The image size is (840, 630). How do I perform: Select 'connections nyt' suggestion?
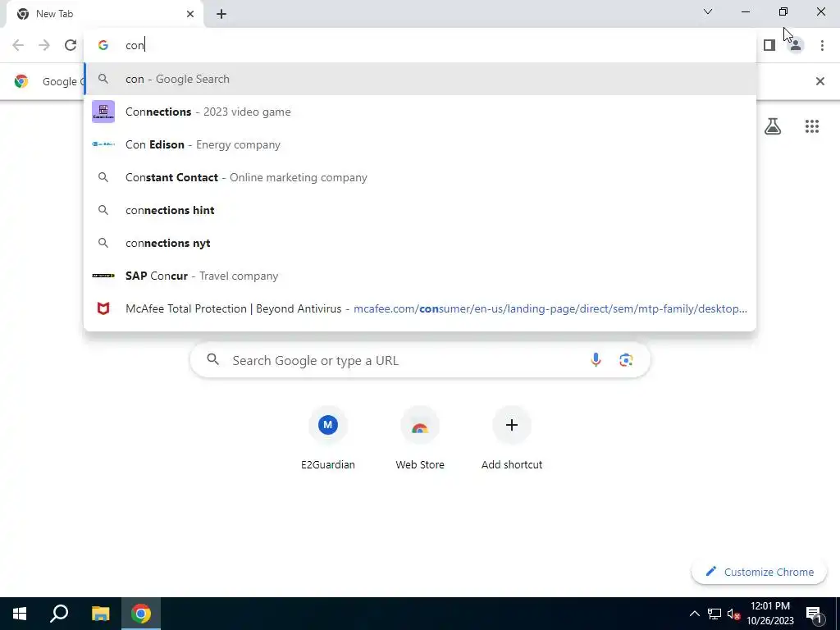tap(420, 243)
